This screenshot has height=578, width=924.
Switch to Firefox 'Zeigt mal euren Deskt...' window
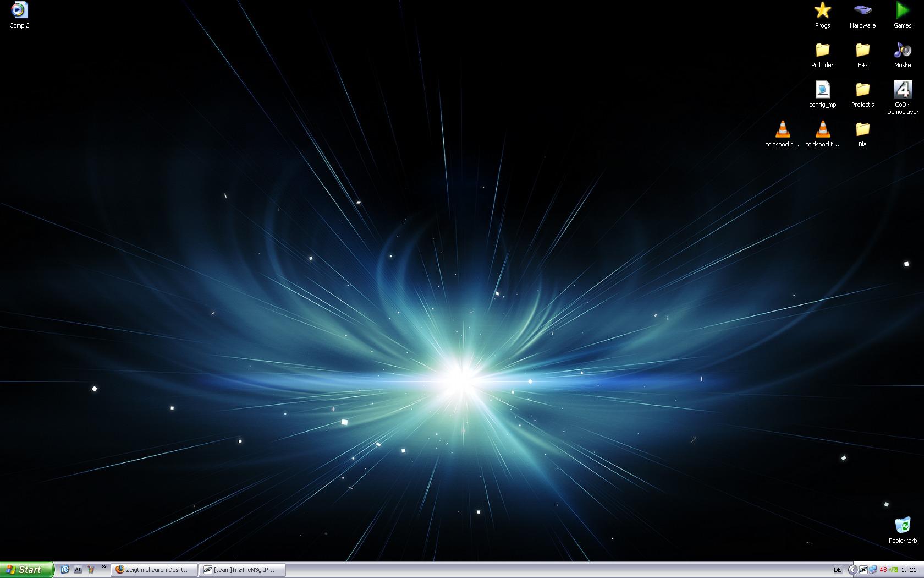154,570
